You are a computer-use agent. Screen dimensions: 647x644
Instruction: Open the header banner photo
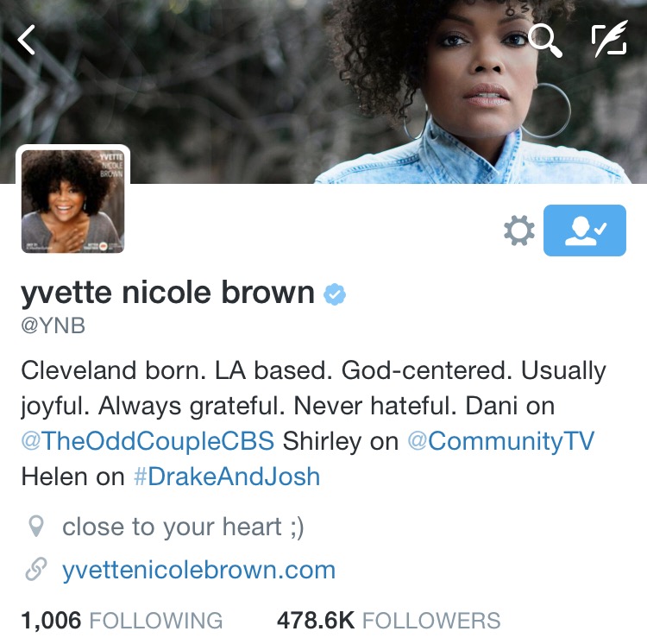point(323,92)
